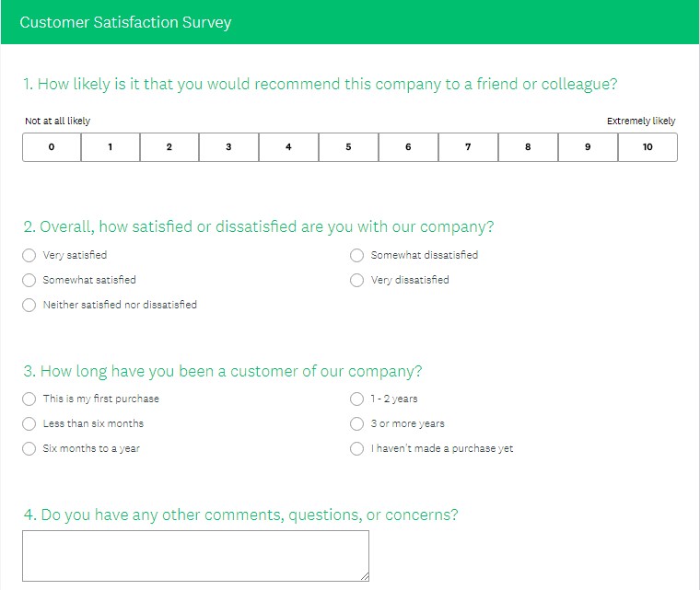Select rating 7 for recommending the company

pyautogui.click(x=468, y=147)
